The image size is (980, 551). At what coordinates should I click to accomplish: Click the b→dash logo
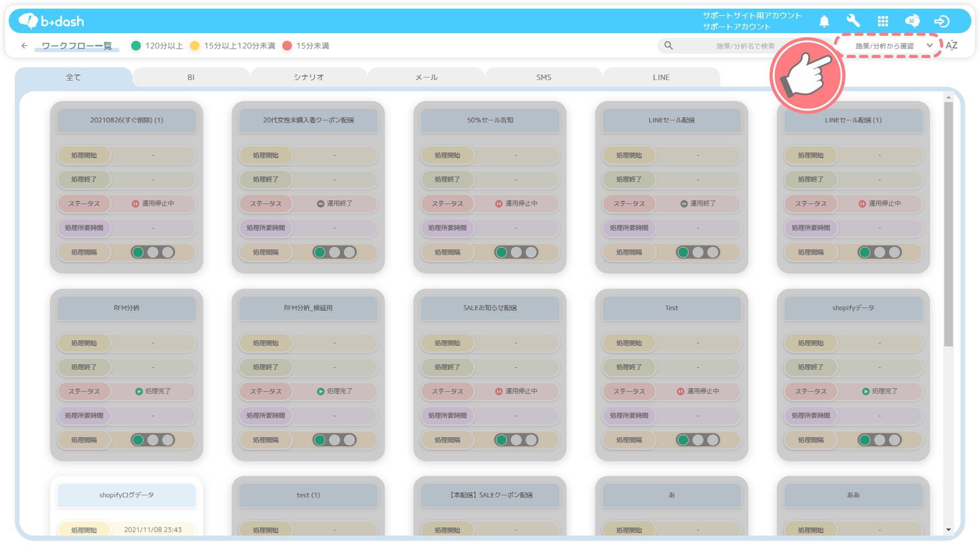tap(51, 21)
